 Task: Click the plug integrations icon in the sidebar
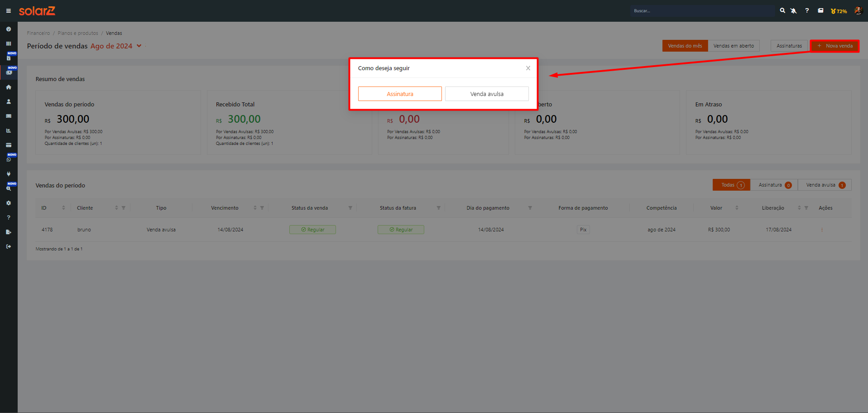pyautogui.click(x=9, y=174)
